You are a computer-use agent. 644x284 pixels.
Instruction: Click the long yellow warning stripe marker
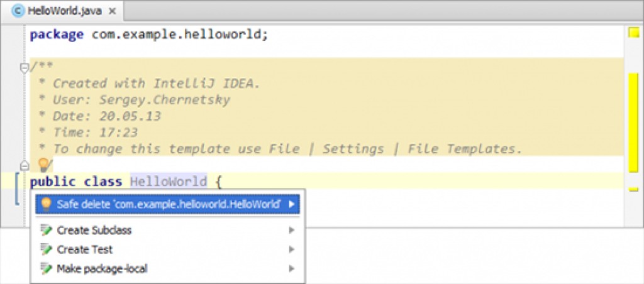(x=633, y=123)
